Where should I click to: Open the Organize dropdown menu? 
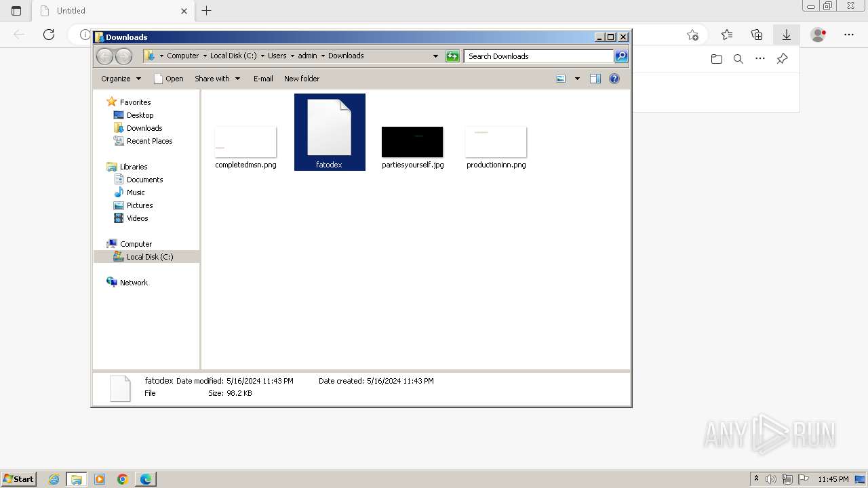coord(121,79)
